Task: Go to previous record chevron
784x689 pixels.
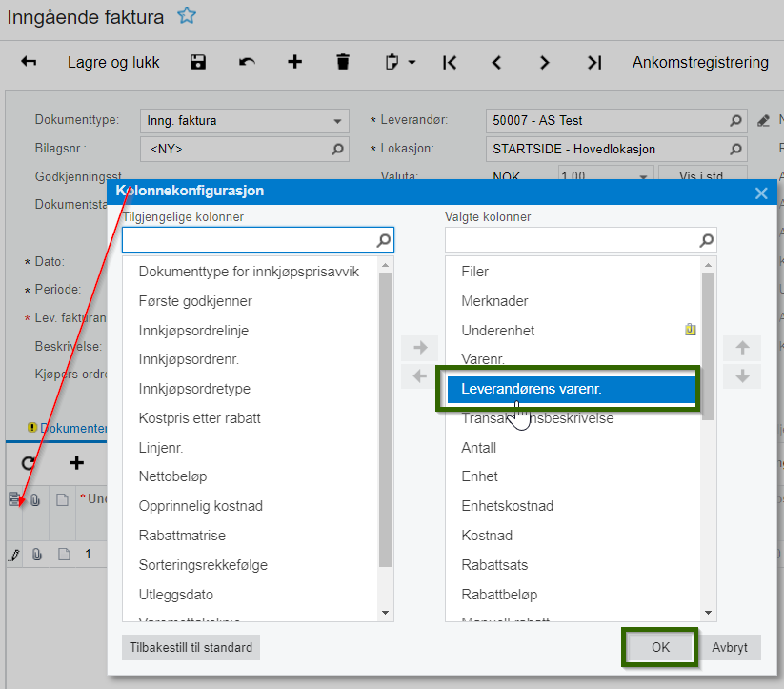Action: pyautogui.click(x=496, y=63)
